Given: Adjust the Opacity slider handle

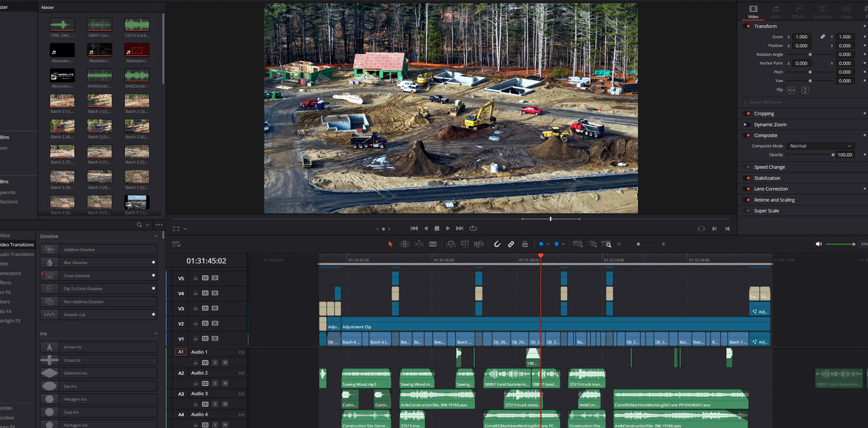Looking at the screenshot, I should (833, 155).
